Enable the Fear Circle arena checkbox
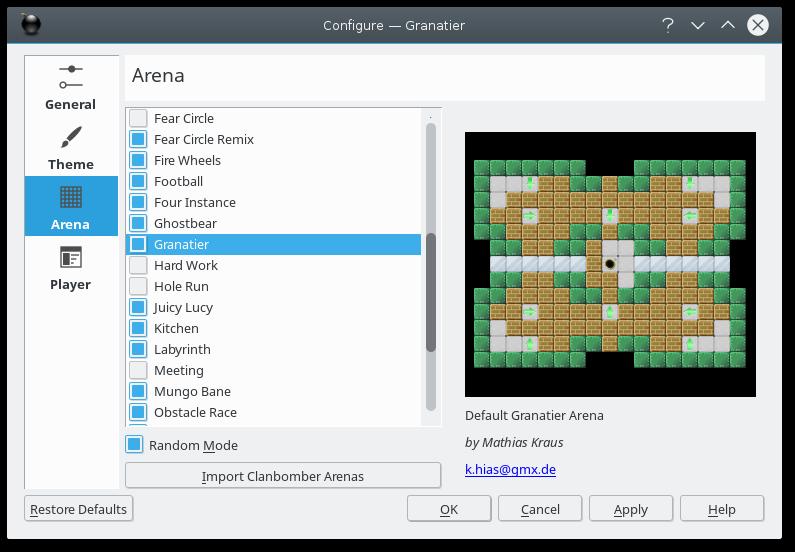Viewport: 795px width, 552px height. (x=138, y=118)
